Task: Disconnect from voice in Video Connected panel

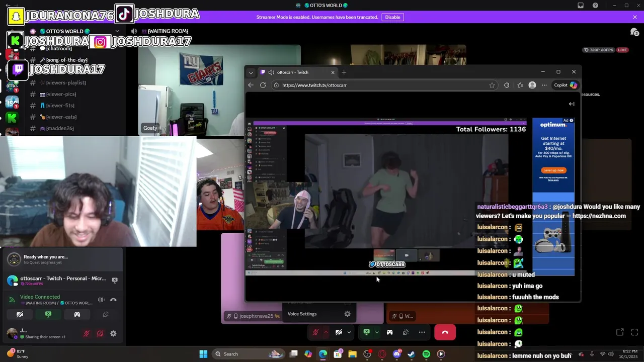Action: click(113, 300)
